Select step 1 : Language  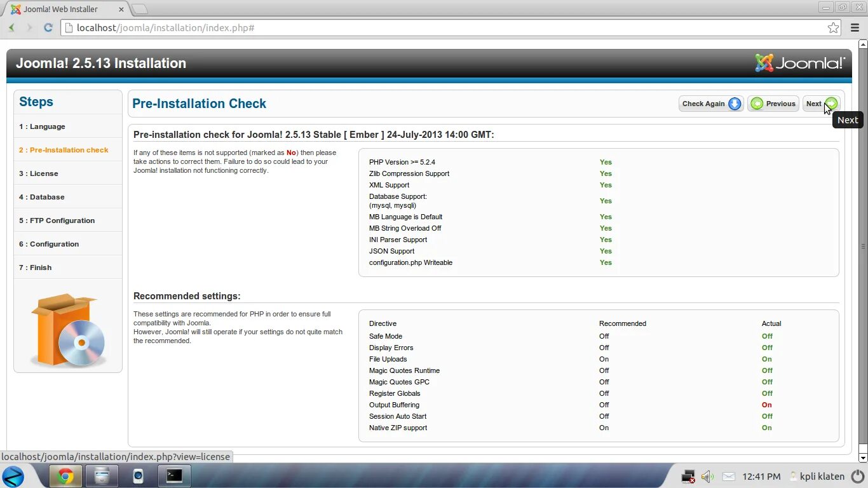click(68, 126)
